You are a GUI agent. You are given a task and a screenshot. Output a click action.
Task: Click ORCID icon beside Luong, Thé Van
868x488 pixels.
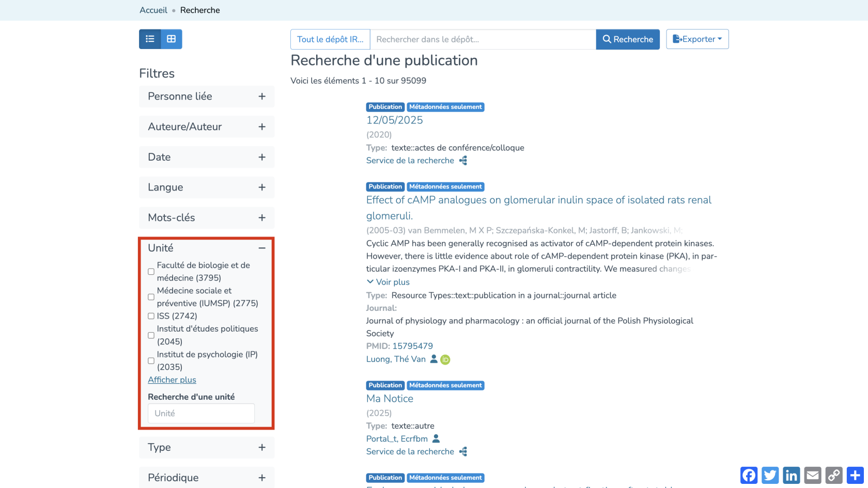(x=445, y=360)
